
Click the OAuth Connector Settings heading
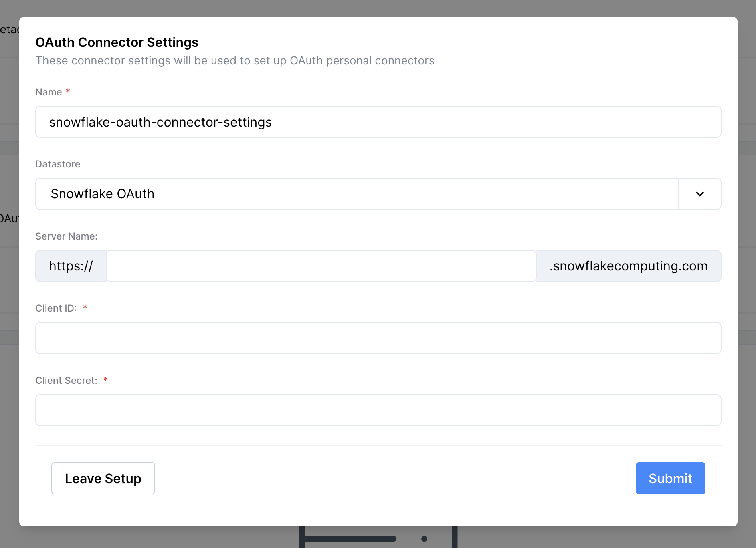click(x=117, y=42)
